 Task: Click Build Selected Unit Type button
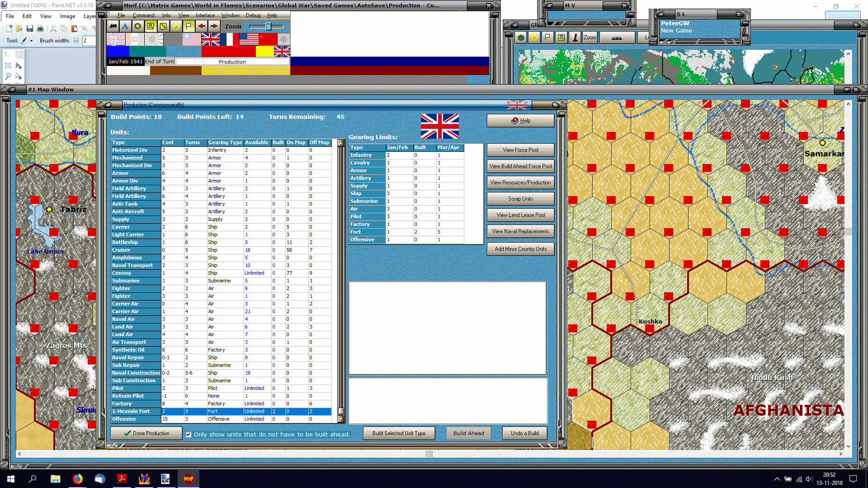399,433
